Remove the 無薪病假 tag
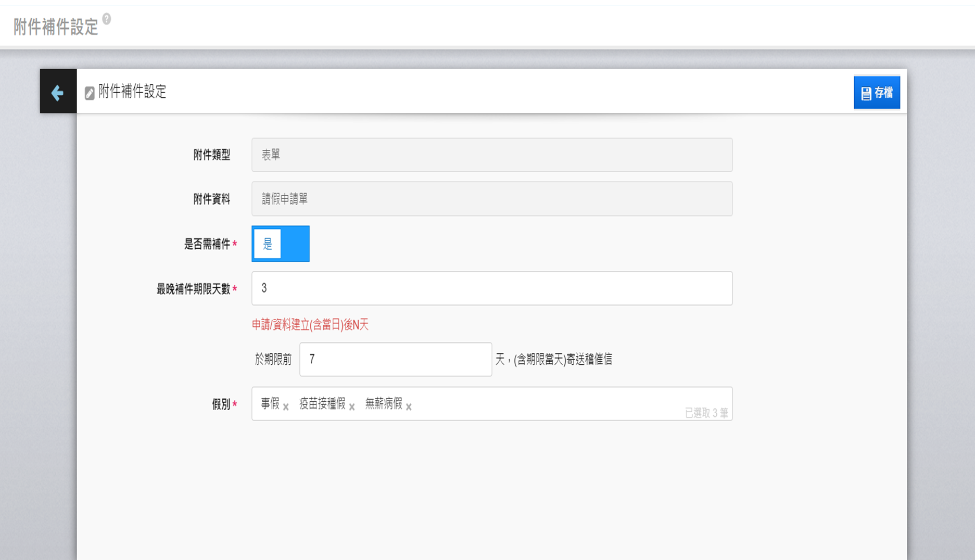The width and height of the screenshot is (975, 560). (409, 407)
